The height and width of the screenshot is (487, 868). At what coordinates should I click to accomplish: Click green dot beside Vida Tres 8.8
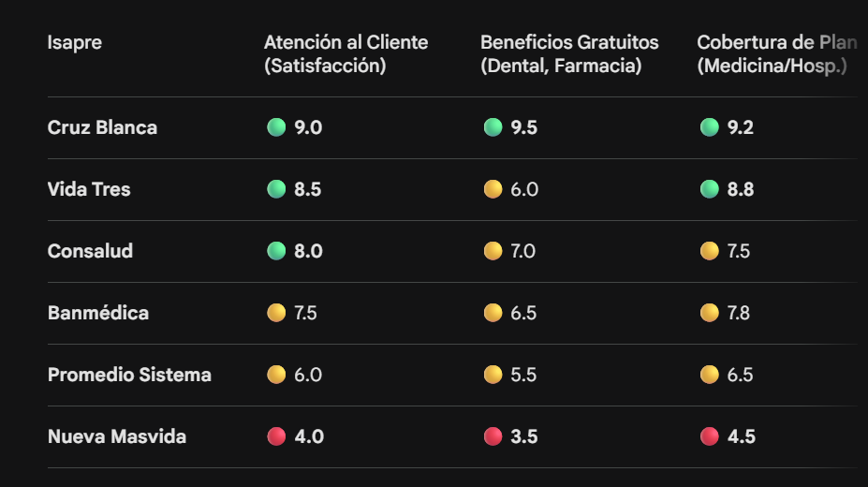[x=710, y=189]
